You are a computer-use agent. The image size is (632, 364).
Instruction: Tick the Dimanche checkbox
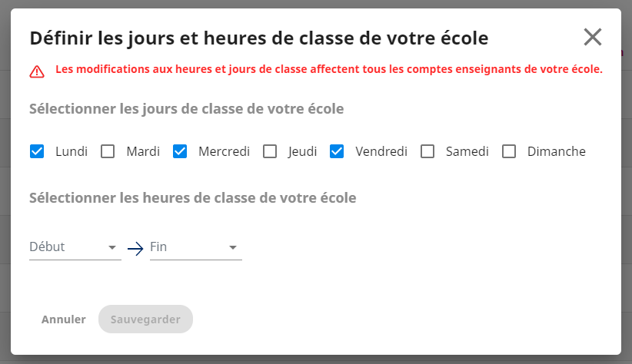pos(509,151)
